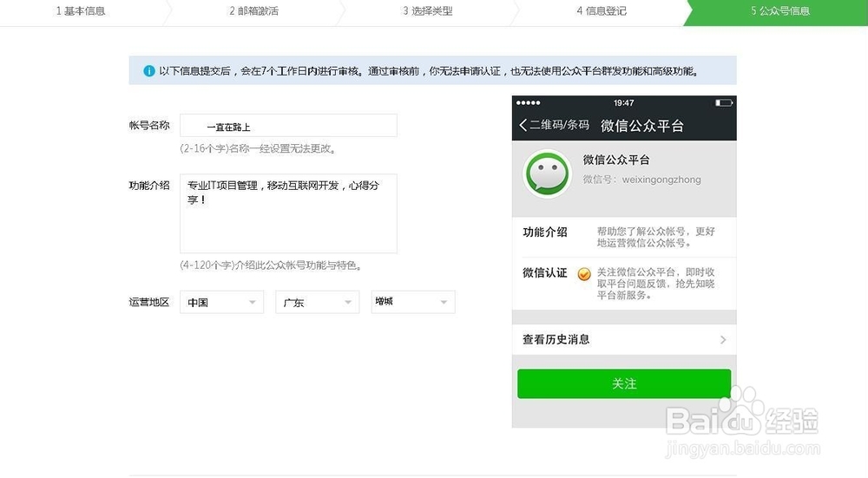Open the 中国 country dropdown

pos(221,302)
